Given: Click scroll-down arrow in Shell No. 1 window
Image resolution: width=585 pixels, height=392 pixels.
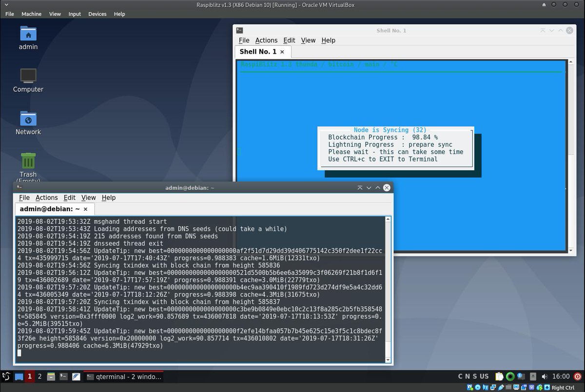Looking at the screenshot, I should coord(571,251).
